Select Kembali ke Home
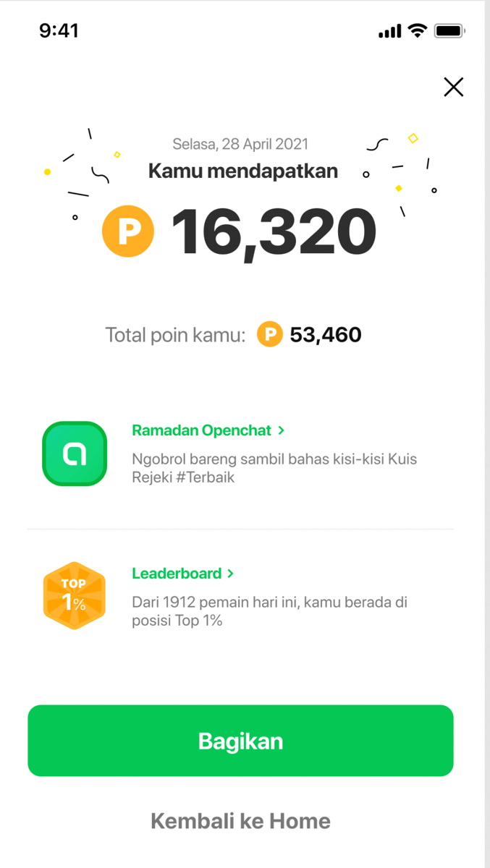 240,821
